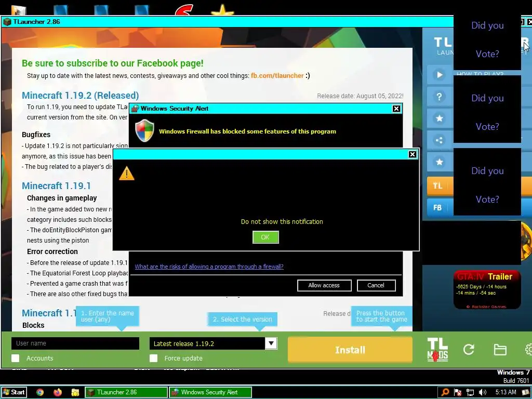Select the Latest release 1.19.2 combo box
This screenshot has width=532, height=399.
[213, 343]
